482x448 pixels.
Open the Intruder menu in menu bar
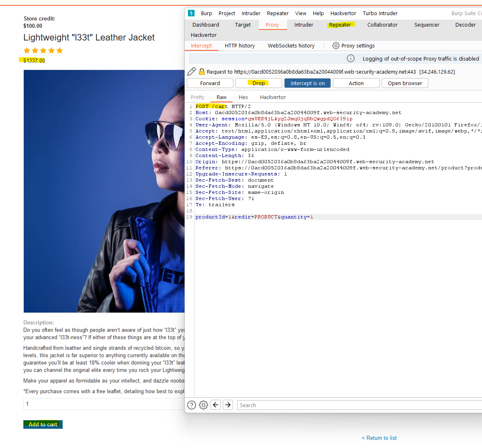pyautogui.click(x=251, y=14)
